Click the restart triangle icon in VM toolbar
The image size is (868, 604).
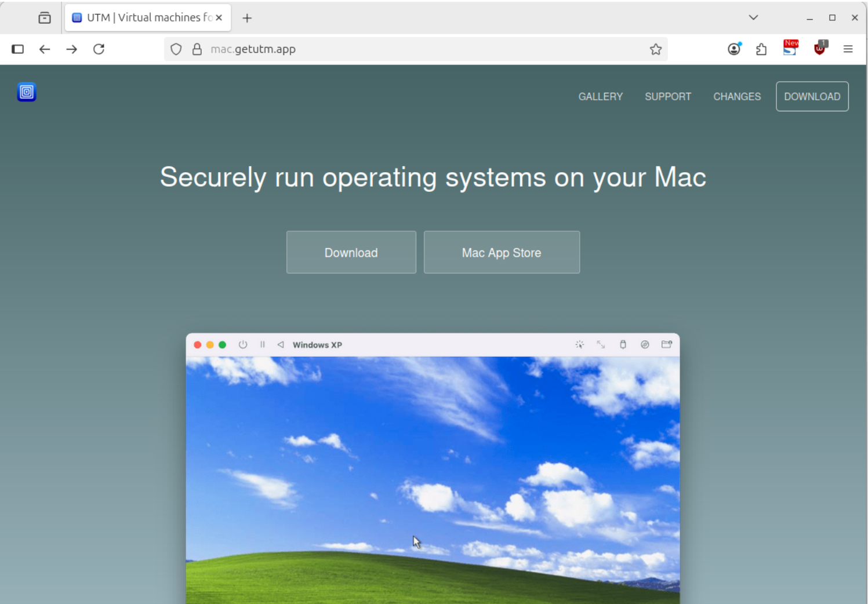(x=281, y=345)
